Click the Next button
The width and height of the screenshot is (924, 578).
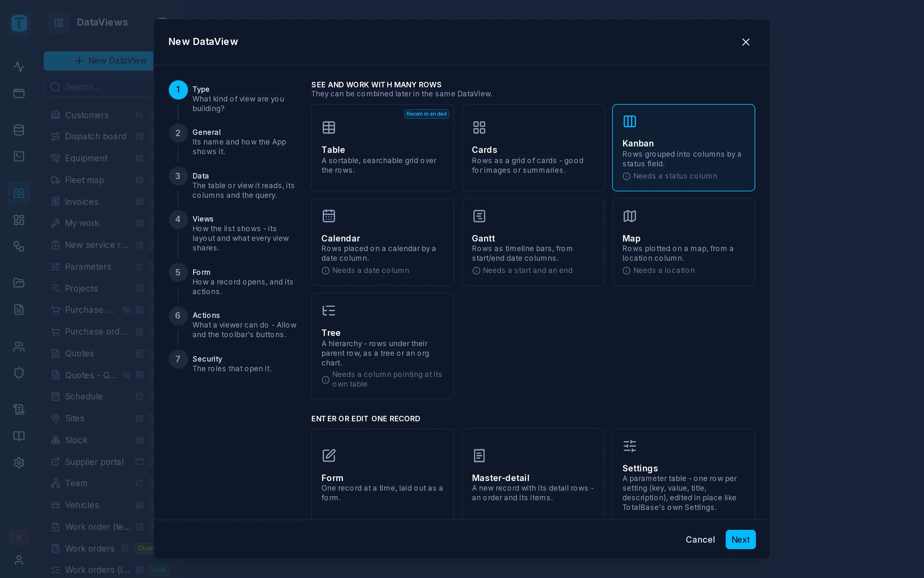click(740, 539)
